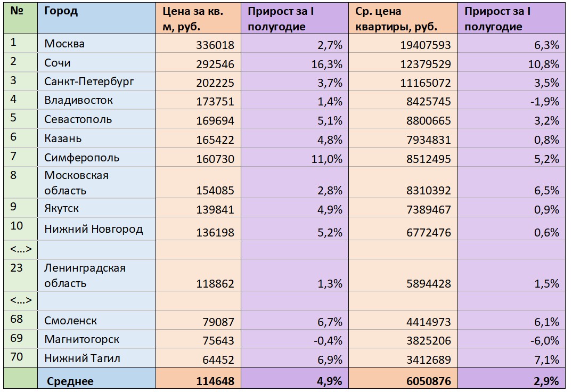Click the Владивосток growth value -1,9%
Image resolution: width=572 pixels, height=392 pixels.
(x=511, y=100)
